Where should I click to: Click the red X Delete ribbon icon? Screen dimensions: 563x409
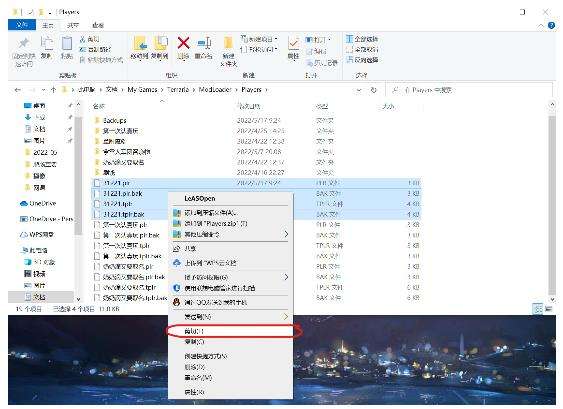click(183, 43)
